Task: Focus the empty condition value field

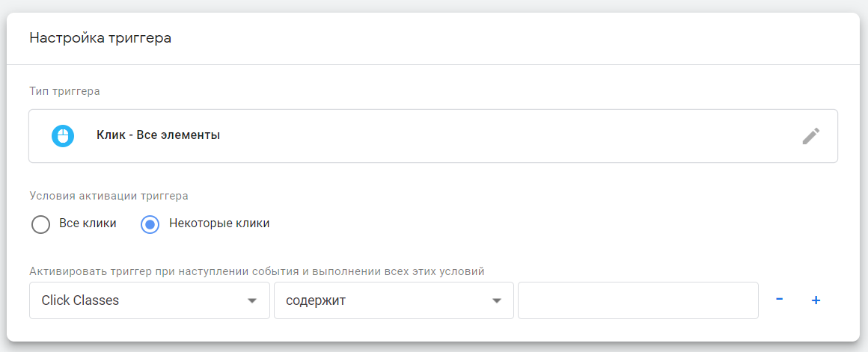Action: (x=638, y=300)
